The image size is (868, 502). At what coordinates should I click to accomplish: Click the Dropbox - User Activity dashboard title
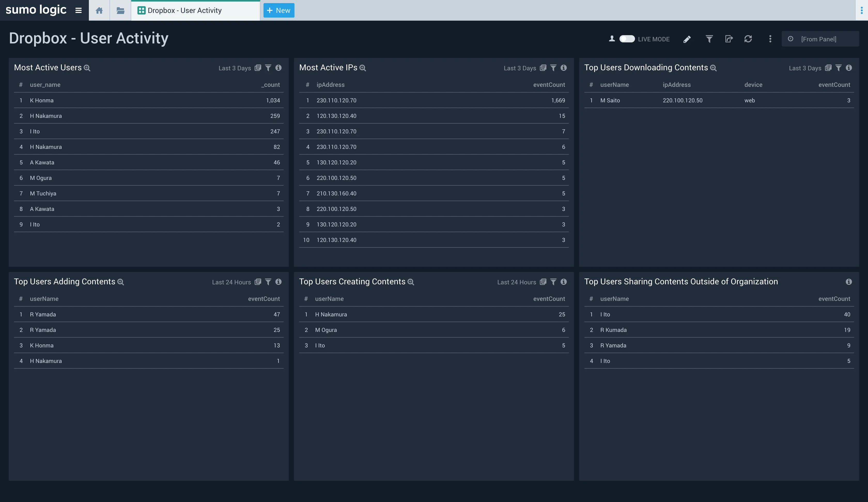coord(89,38)
